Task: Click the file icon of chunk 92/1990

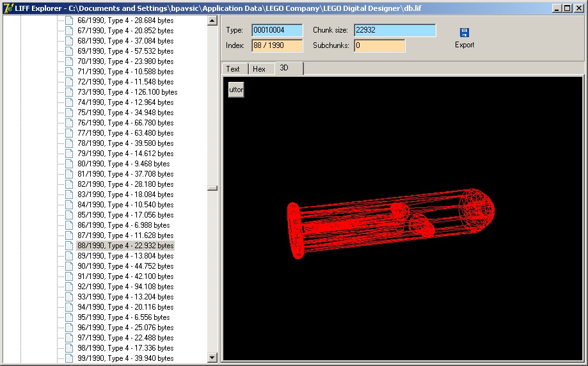Action: (x=69, y=287)
